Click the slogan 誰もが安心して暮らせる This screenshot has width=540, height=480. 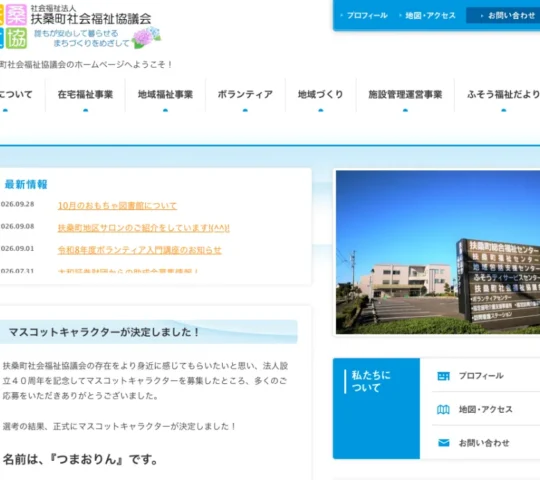point(76,33)
